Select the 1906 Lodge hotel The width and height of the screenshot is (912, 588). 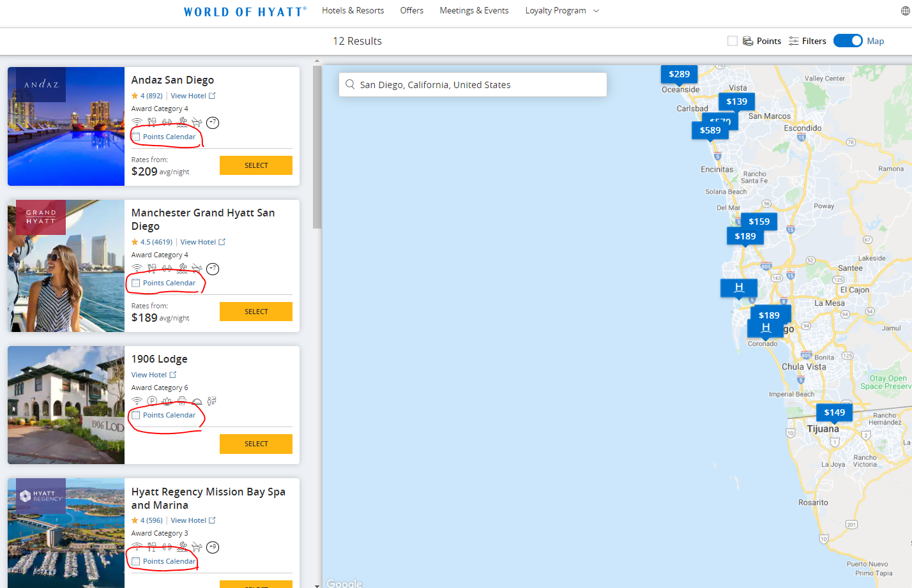pos(256,444)
